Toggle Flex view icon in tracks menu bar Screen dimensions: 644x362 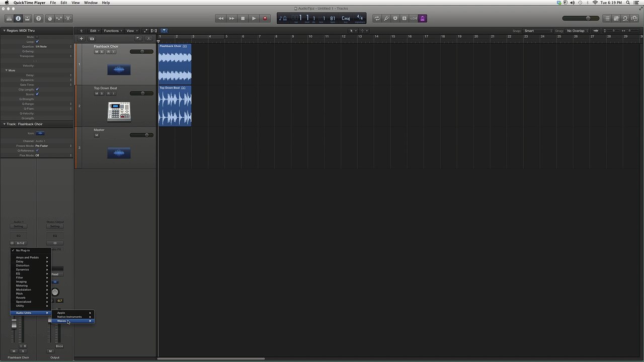[x=154, y=31]
